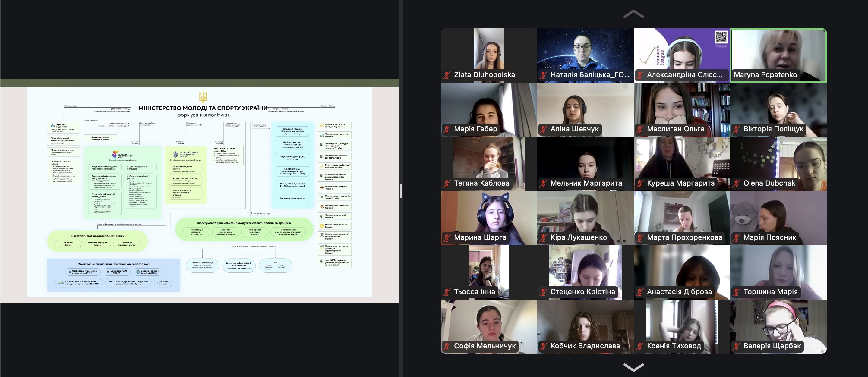Click muted mic icon for Наталія Баліцька
The width and height of the screenshot is (868, 377).
point(544,75)
